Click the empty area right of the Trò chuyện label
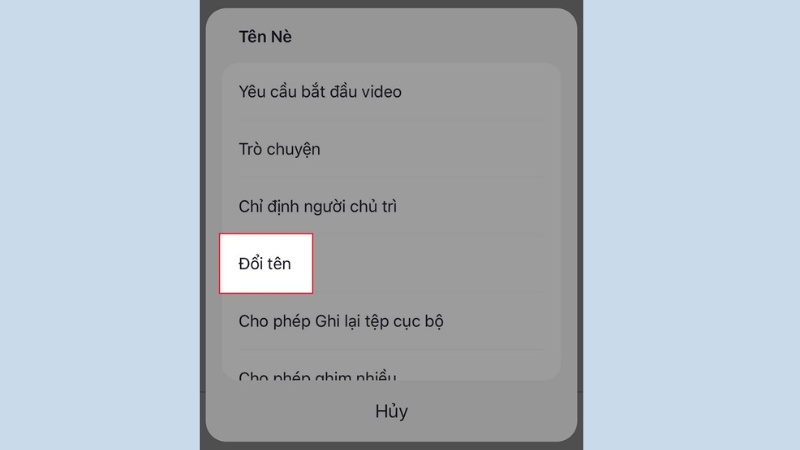 coord(440,149)
